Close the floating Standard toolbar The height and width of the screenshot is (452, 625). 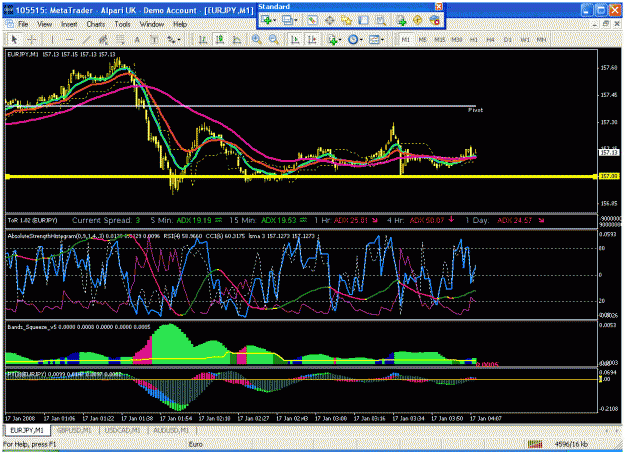tap(438, 6)
